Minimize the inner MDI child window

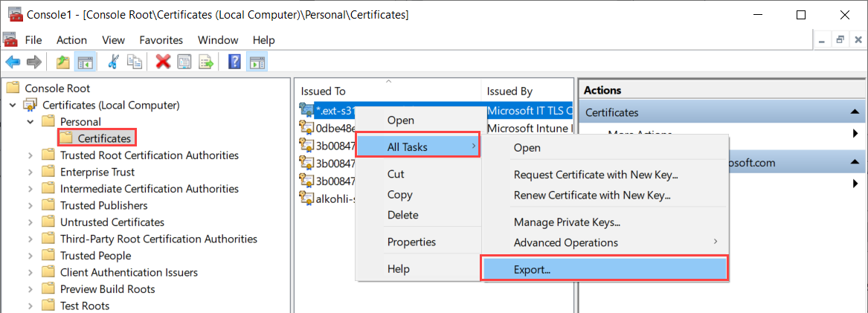point(821,40)
